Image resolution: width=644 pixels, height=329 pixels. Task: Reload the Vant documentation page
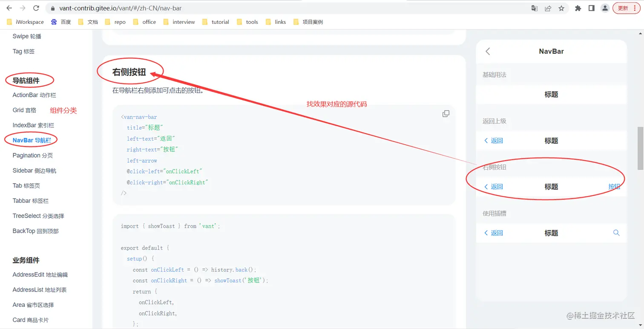point(36,8)
